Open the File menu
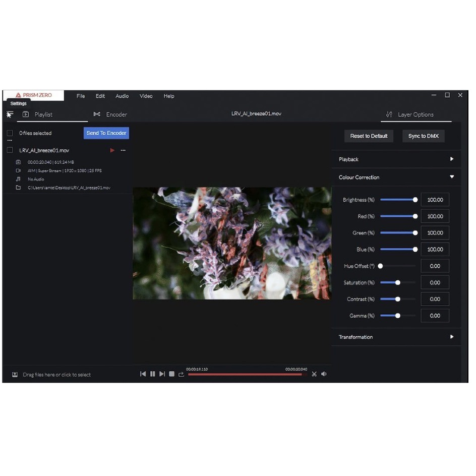The width and height of the screenshot is (476, 476). 81,96
